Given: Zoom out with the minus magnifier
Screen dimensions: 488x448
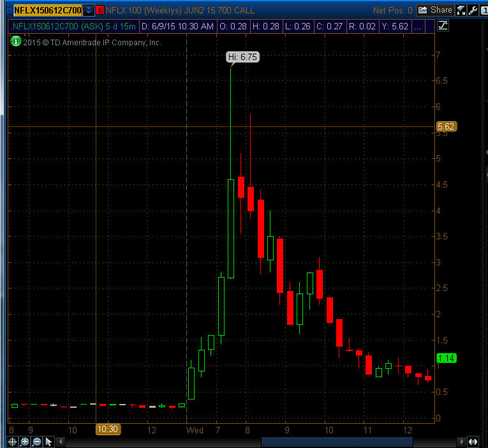Looking at the screenshot, I should point(36,441).
